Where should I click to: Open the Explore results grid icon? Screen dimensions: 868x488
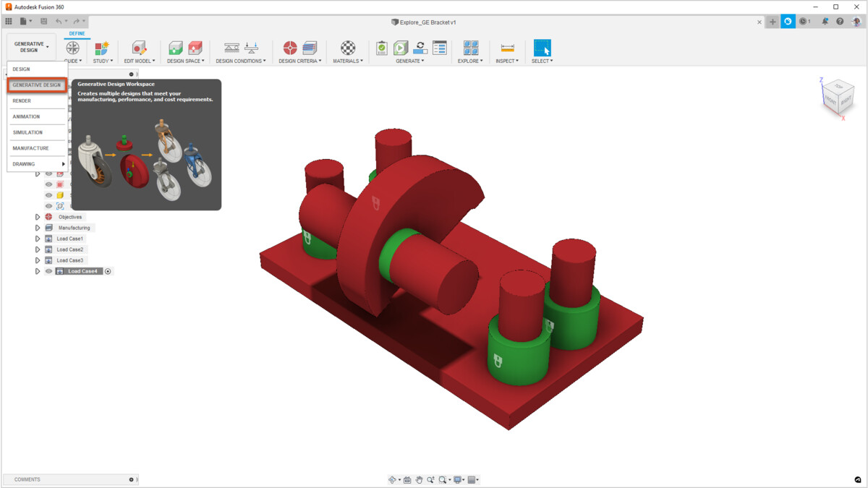click(471, 48)
